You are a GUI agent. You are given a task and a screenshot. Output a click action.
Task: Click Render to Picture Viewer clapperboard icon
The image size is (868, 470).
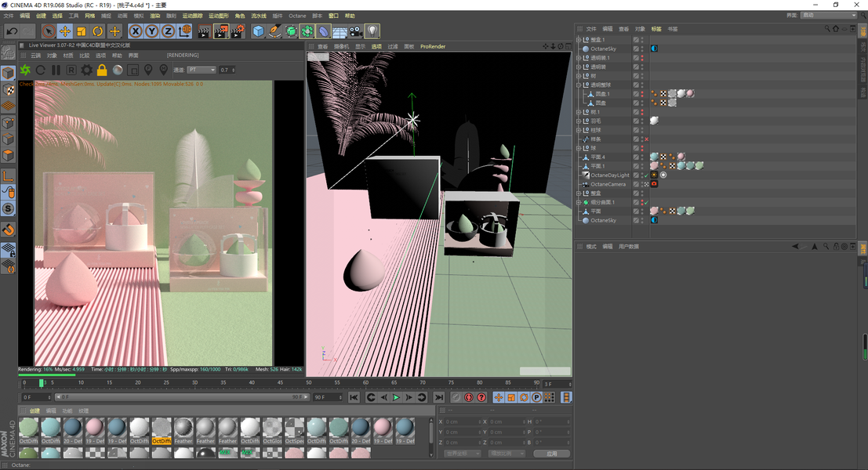click(x=221, y=31)
